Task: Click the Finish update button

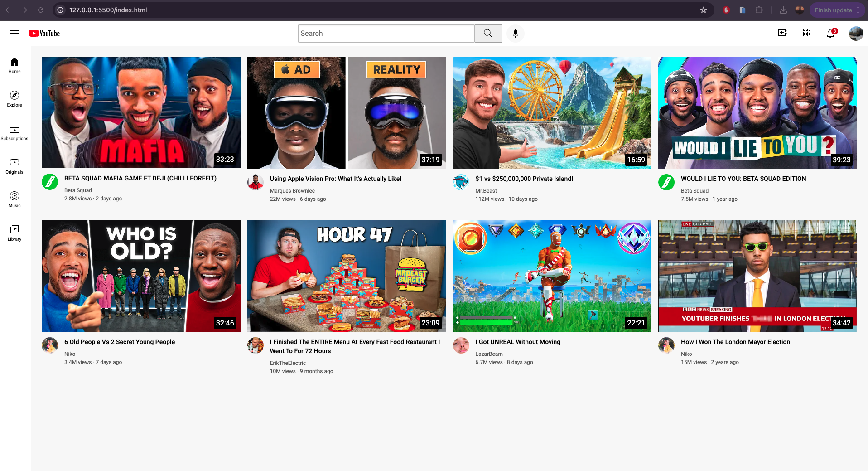Action: tap(833, 10)
